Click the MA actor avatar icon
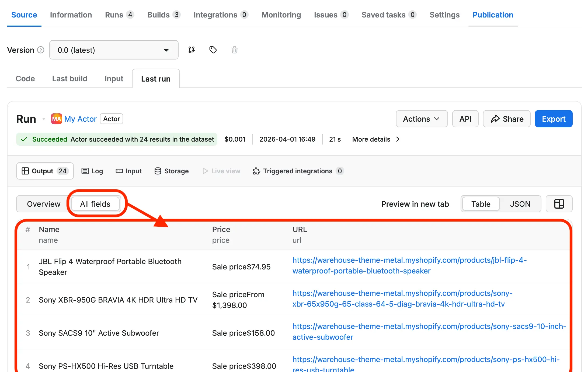The image size is (588, 372). click(56, 119)
